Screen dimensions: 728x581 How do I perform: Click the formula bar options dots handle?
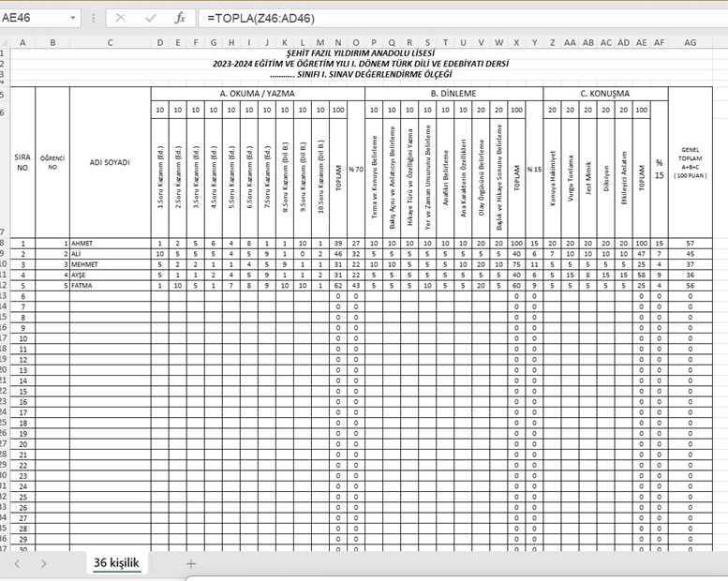[94, 18]
